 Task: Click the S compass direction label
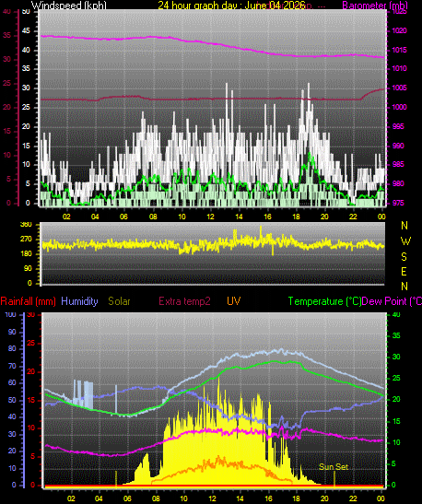(x=404, y=256)
